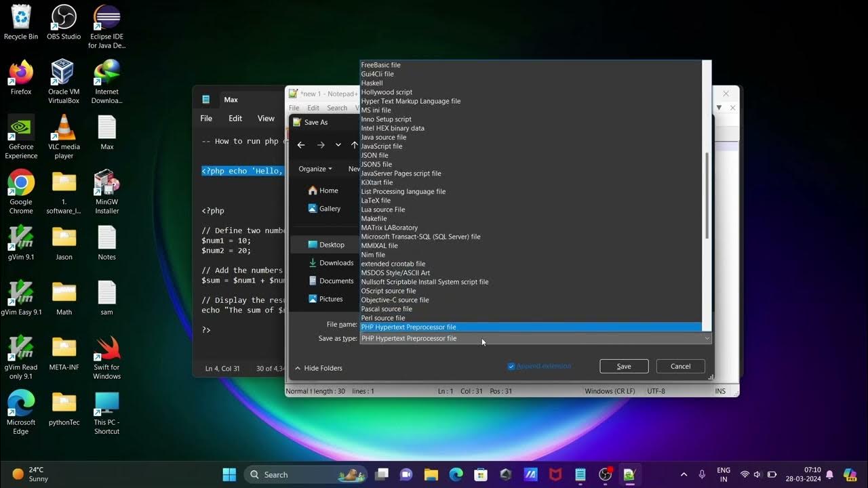Open OBS Studio desktop shortcut

(x=64, y=22)
